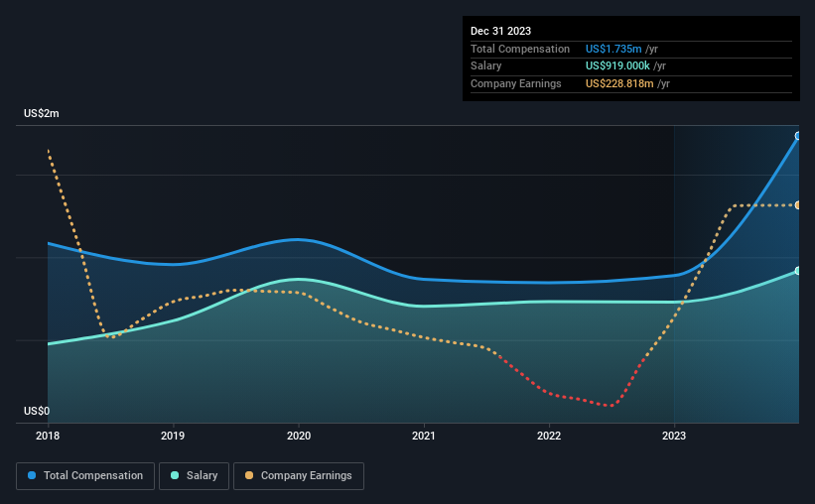Viewport: 815px width, 504px height.
Task: Click the blue dot in Total Compensation legend
Action: click(32, 475)
